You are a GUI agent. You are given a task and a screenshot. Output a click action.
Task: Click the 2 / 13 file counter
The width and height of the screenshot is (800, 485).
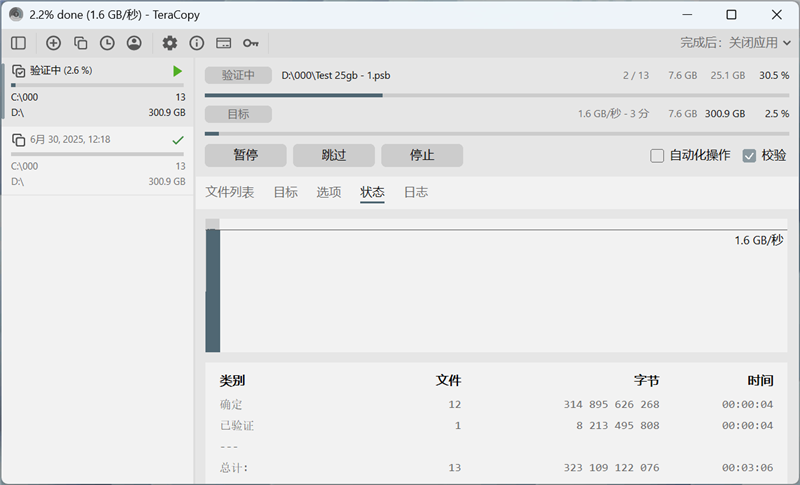pos(636,75)
